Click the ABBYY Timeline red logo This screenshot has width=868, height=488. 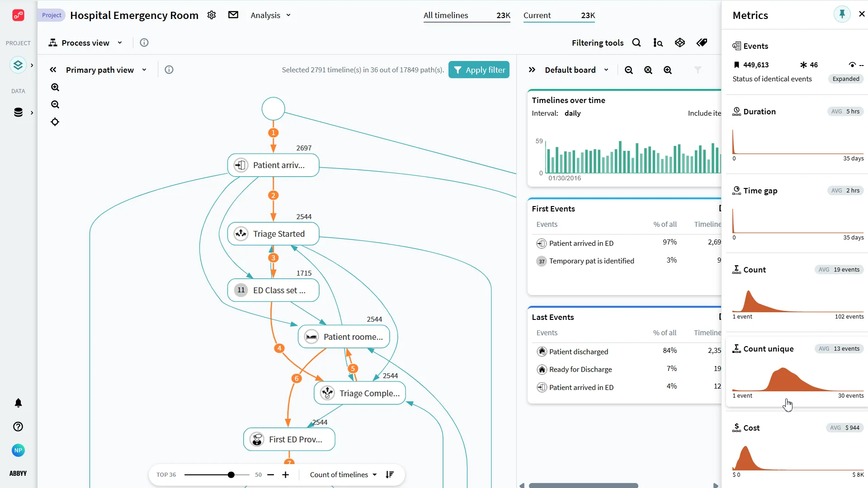[x=18, y=15]
